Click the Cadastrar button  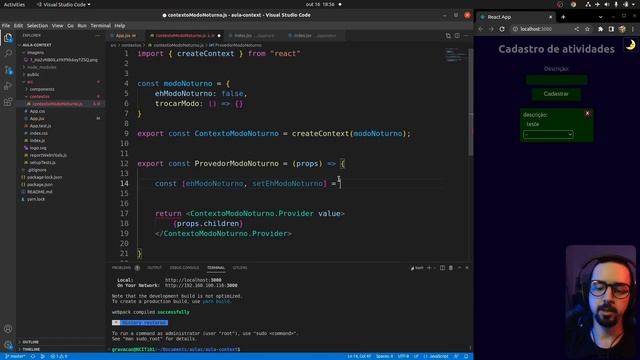click(x=556, y=94)
